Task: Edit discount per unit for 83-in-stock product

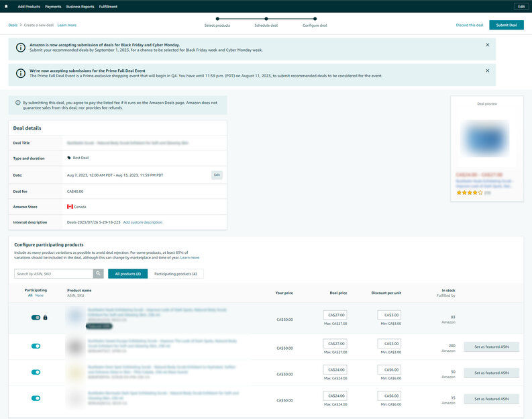Action: pyautogui.click(x=389, y=315)
